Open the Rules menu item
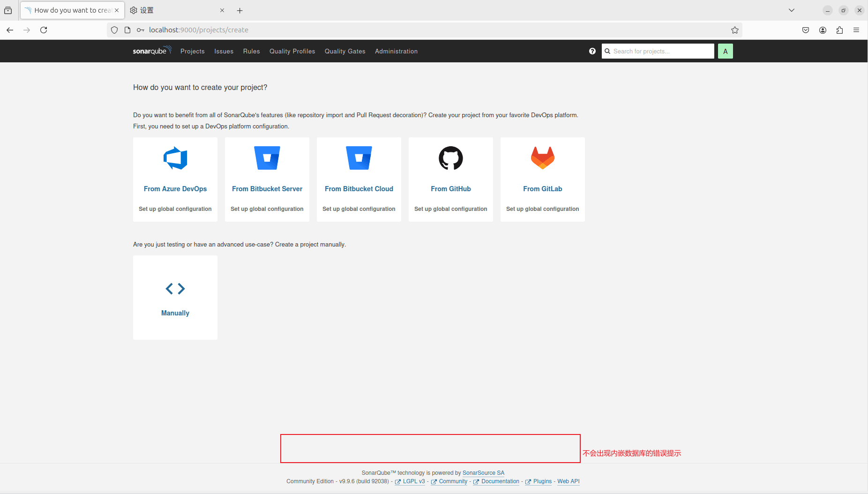 click(x=252, y=51)
